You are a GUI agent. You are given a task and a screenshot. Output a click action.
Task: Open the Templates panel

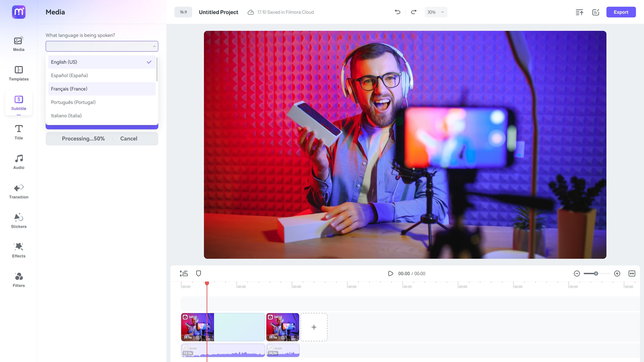[18, 73]
